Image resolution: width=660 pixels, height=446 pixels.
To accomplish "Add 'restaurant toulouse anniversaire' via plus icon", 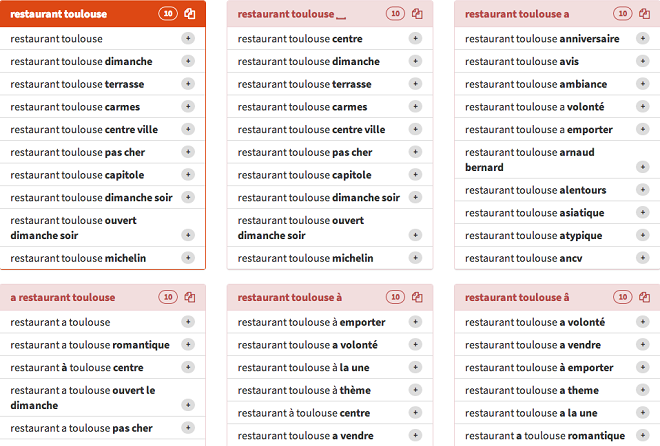I will click(643, 38).
